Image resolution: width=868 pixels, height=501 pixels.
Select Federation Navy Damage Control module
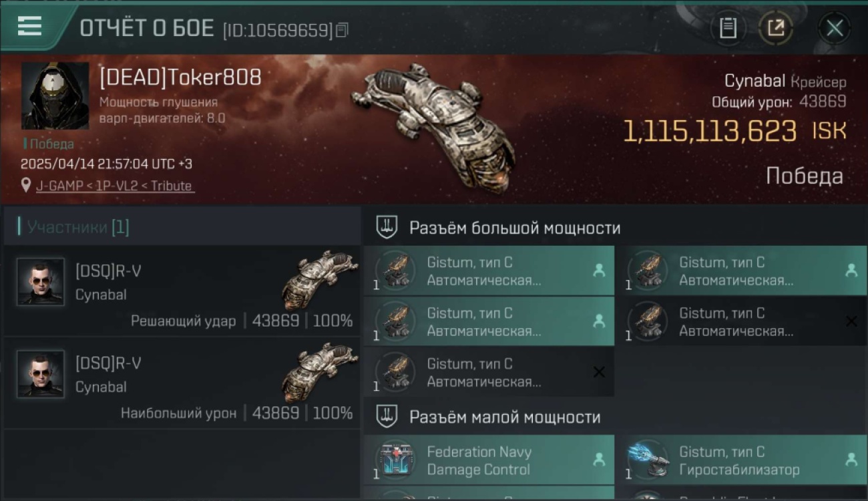click(489, 460)
